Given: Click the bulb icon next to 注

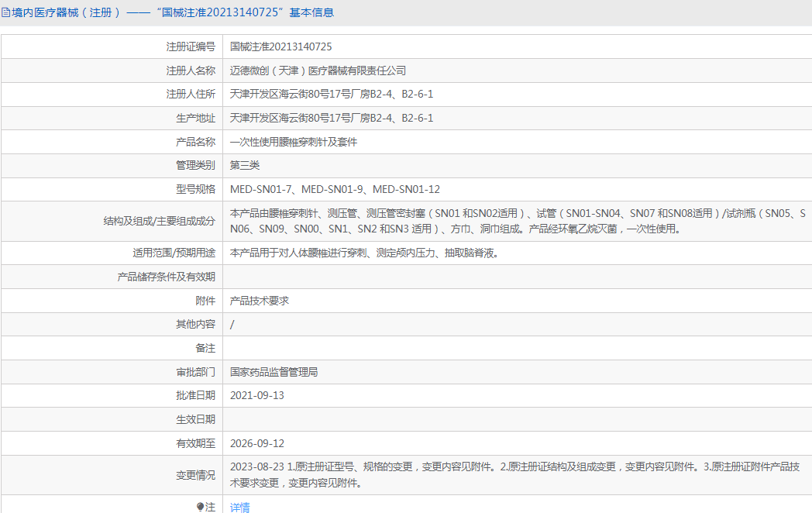Looking at the screenshot, I should 200,507.
